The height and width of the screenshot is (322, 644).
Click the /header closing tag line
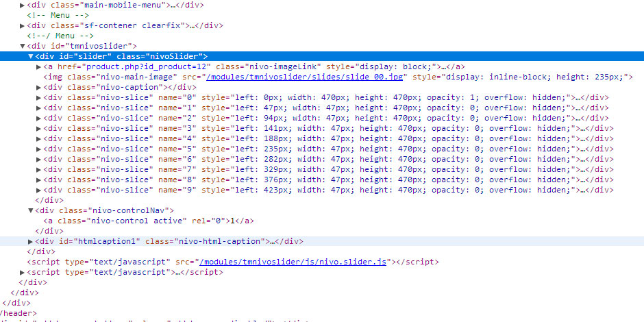18,313
